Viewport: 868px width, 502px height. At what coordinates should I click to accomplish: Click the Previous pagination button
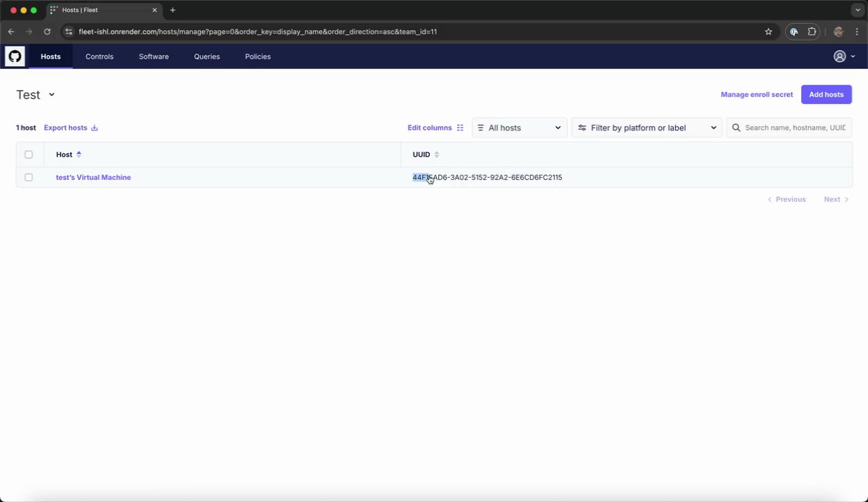(x=786, y=199)
